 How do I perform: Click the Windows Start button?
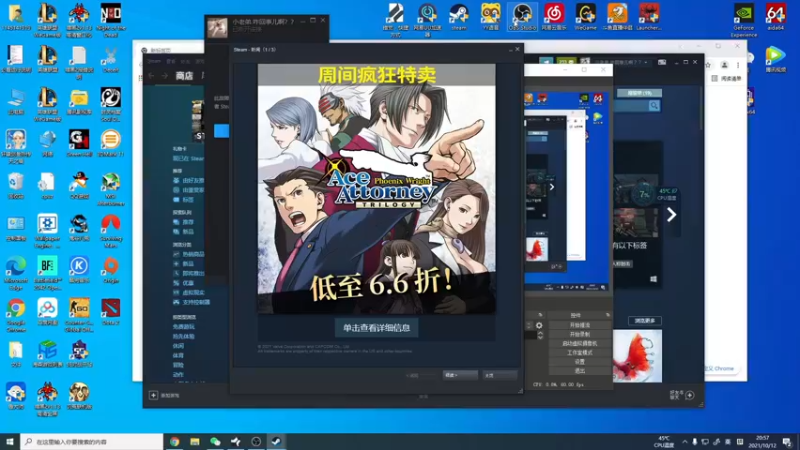point(10,442)
